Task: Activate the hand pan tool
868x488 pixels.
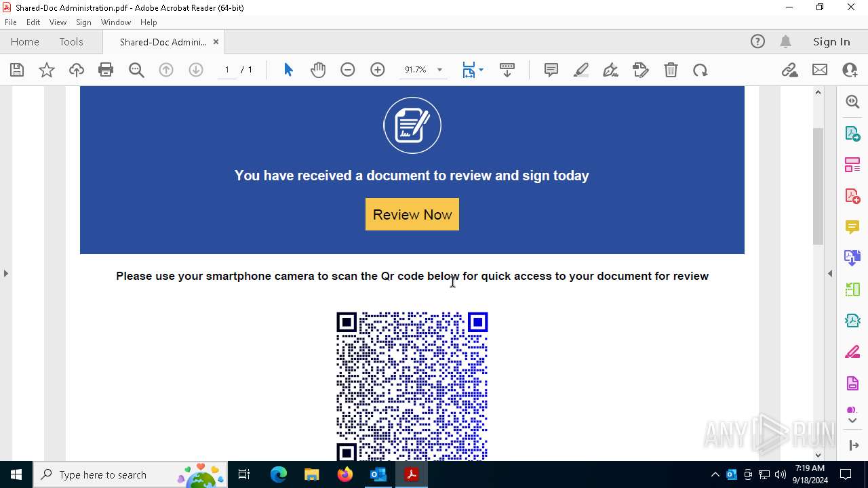Action: click(x=318, y=70)
